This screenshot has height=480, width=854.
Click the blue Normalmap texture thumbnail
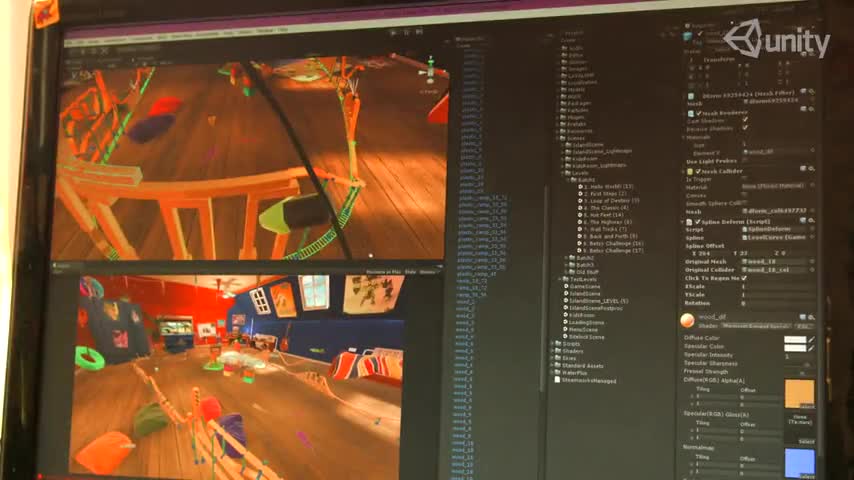click(800, 462)
